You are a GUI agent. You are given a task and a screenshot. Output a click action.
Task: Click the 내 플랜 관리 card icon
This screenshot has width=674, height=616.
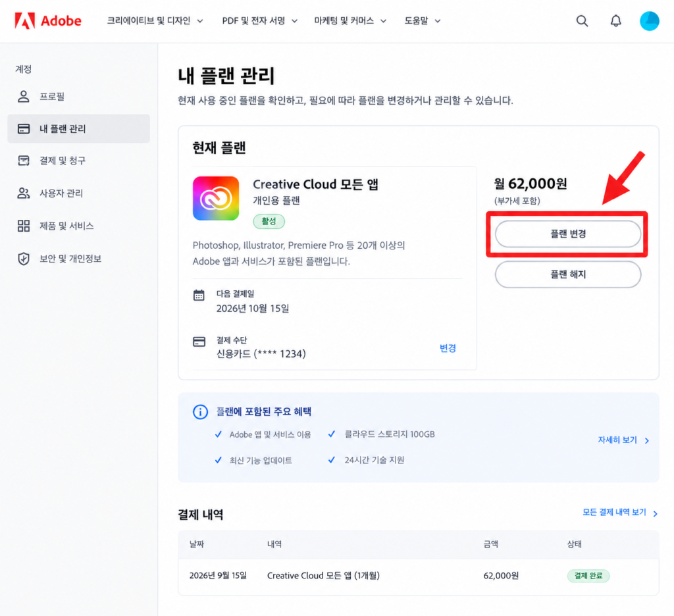(24, 128)
